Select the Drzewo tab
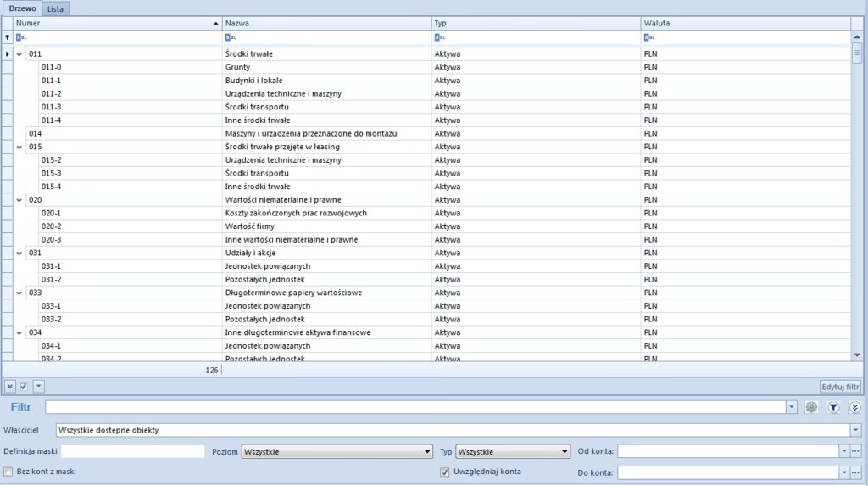 tap(22, 8)
